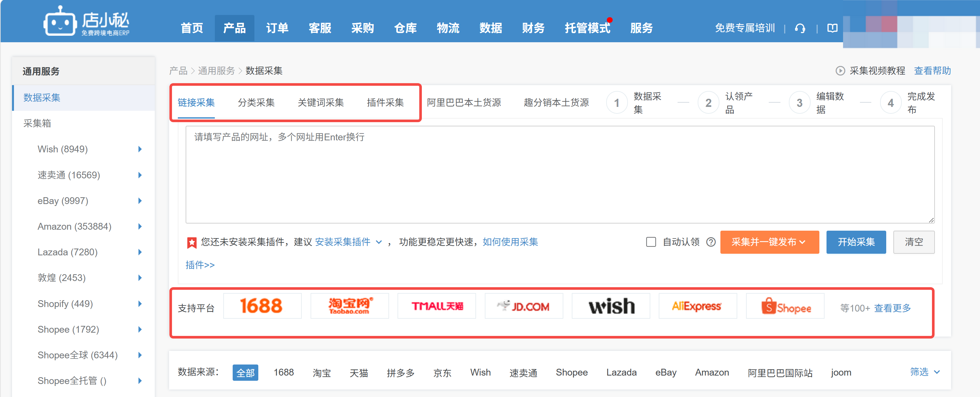Select 数据采集 in the sidebar

(x=83, y=97)
